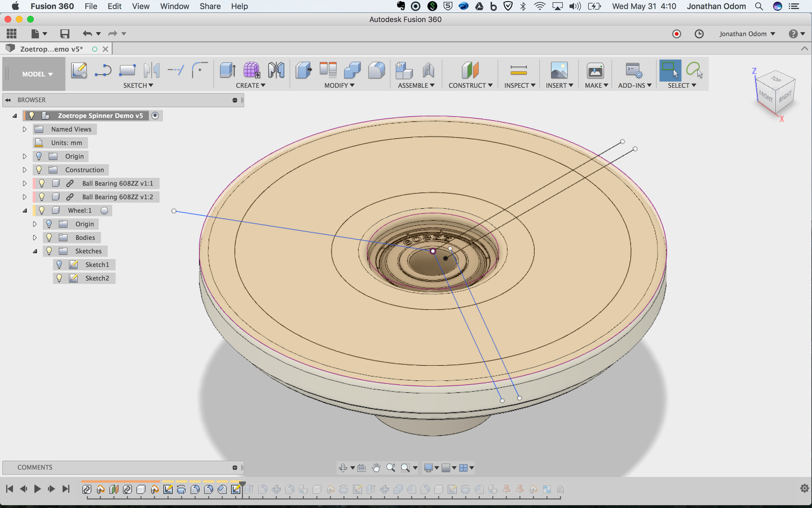The height and width of the screenshot is (508, 812).
Task: Activate the Wheel:1 component radio button
Action: coord(104,211)
